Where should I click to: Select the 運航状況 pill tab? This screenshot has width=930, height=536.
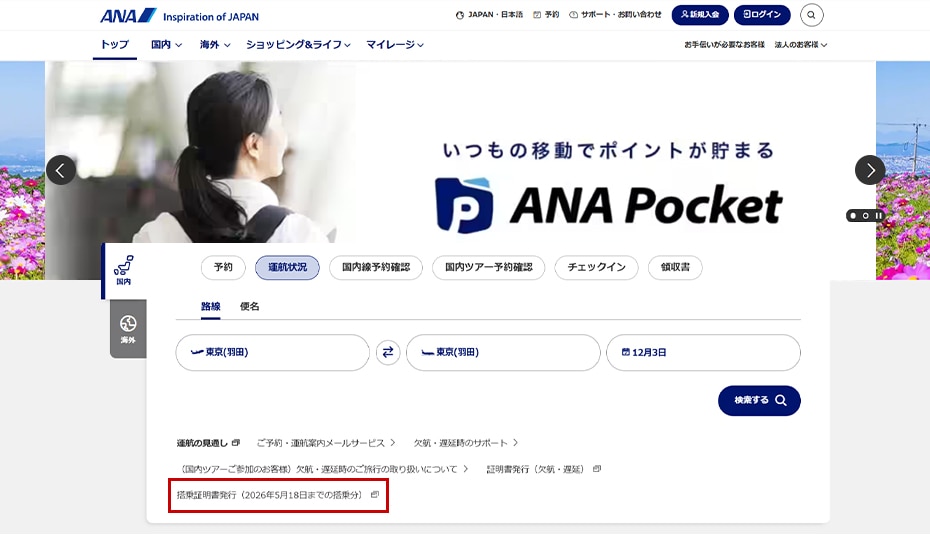288,267
